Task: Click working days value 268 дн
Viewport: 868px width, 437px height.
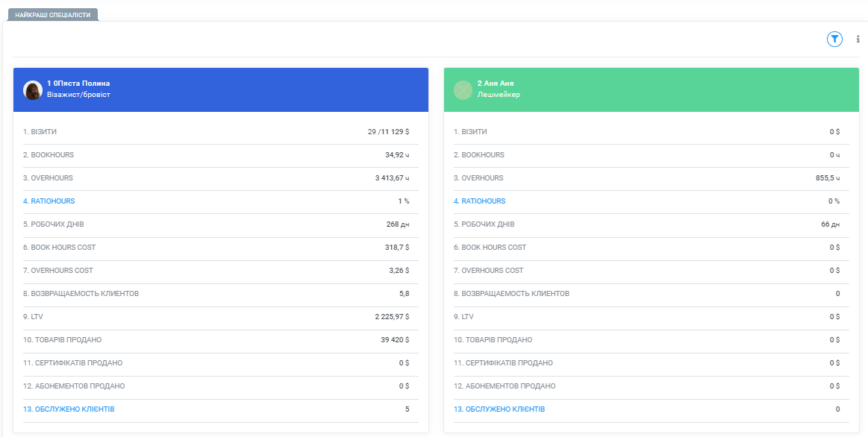Action: coord(398,224)
